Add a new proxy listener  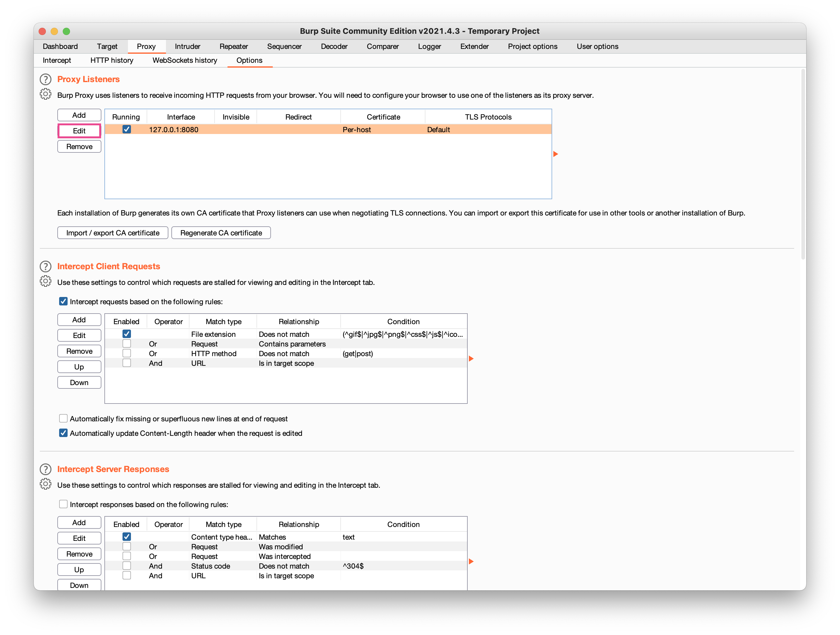[79, 115]
